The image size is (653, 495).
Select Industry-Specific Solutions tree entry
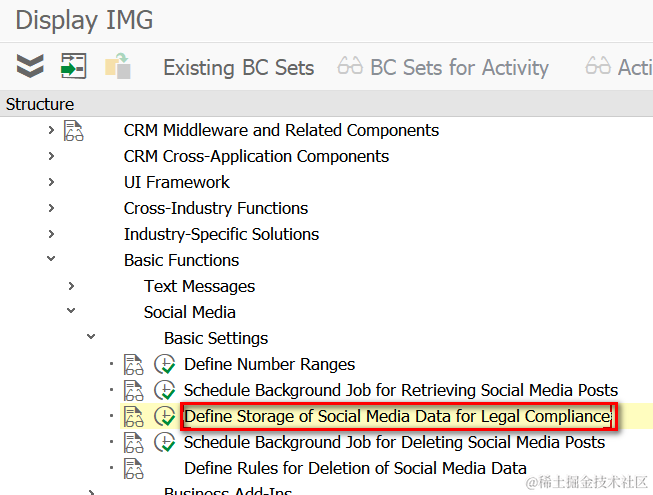pos(221,234)
